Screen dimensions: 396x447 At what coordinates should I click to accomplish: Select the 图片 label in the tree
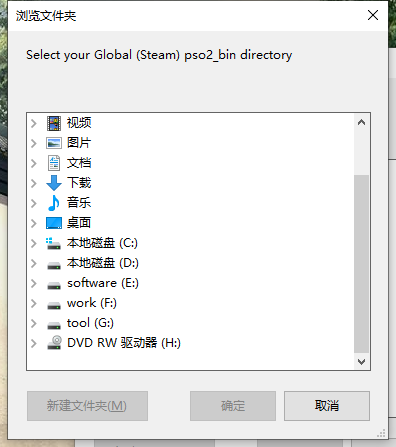(x=79, y=143)
